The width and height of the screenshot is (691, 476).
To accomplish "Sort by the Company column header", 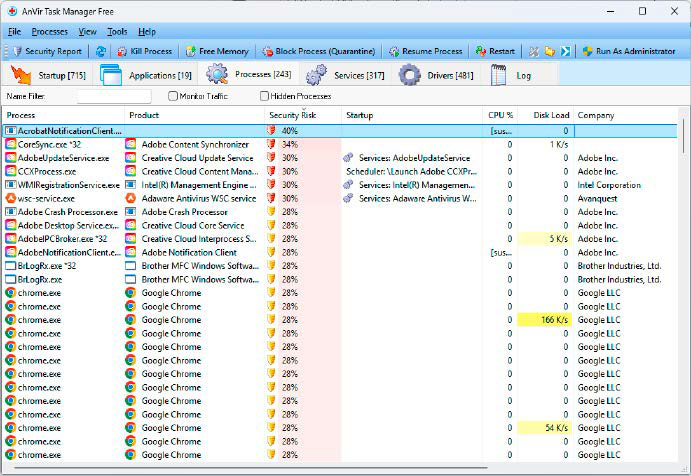I will click(x=626, y=115).
